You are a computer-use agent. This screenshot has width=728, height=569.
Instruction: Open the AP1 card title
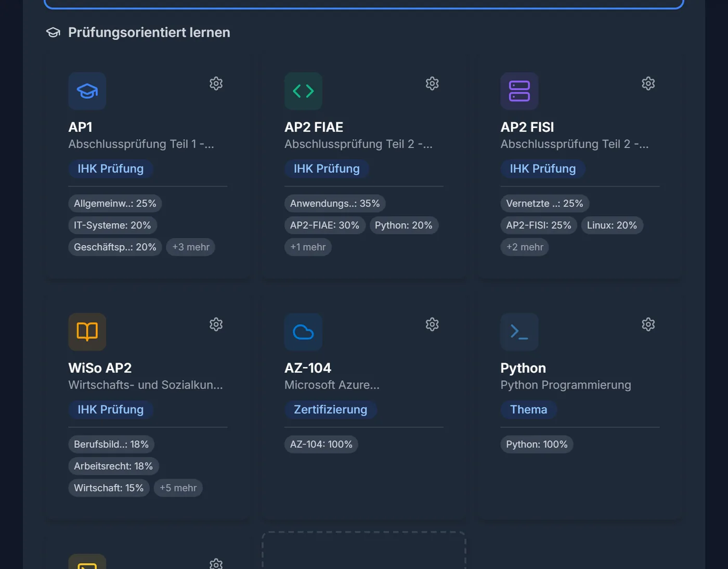click(x=81, y=127)
